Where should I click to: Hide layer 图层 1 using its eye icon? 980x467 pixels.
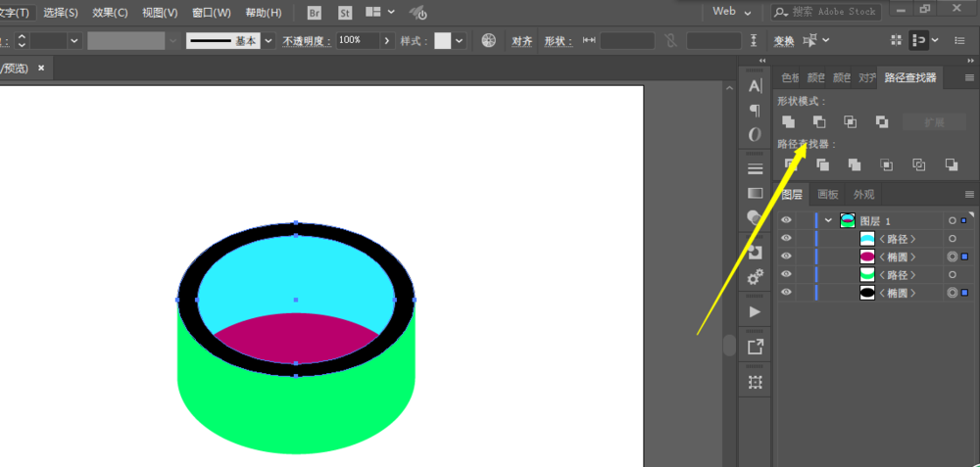pyautogui.click(x=786, y=220)
